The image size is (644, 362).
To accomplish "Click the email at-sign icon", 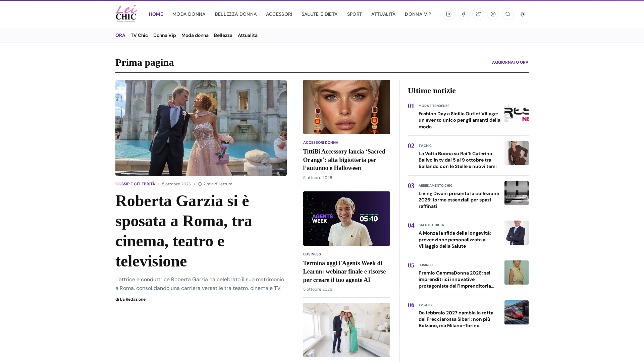I will [x=493, y=14].
